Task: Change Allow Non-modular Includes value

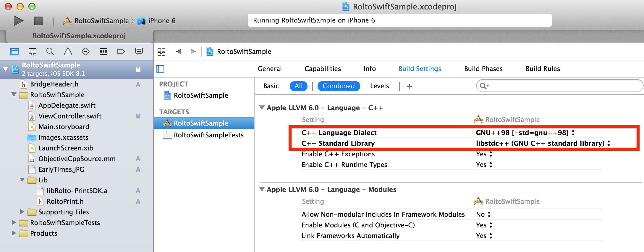Action: tap(483, 214)
